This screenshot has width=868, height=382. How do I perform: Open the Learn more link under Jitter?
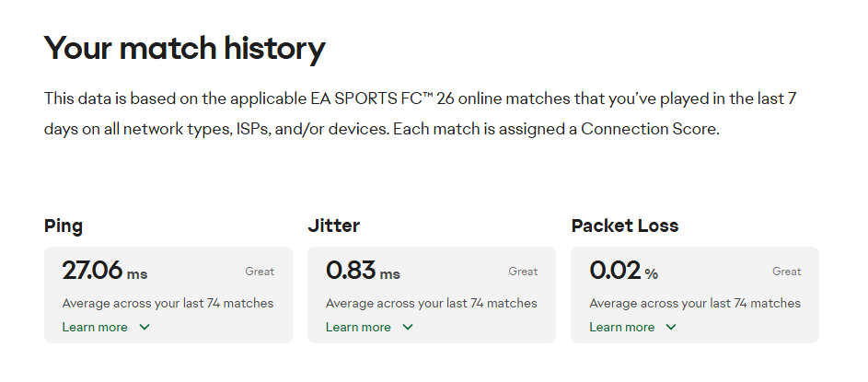[358, 327]
